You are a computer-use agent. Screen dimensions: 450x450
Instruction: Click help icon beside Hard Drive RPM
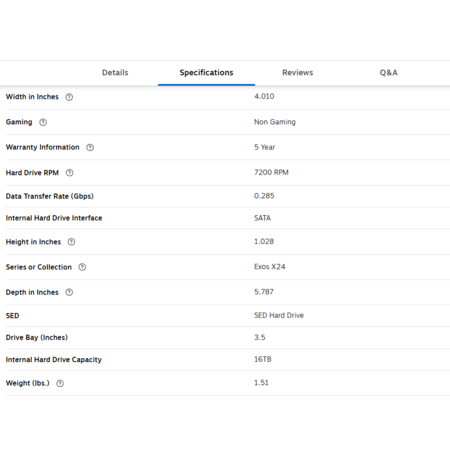(69, 173)
